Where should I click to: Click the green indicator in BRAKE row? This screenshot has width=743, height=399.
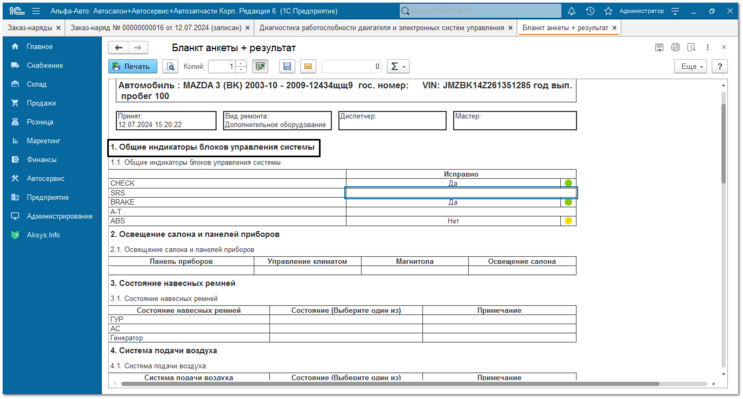click(x=568, y=202)
